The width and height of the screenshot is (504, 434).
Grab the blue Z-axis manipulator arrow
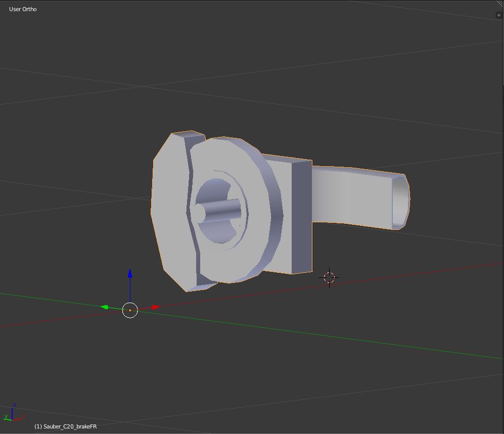click(x=130, y=273)
